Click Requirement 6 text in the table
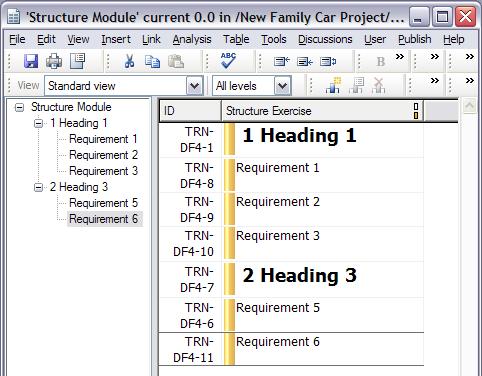This screenshot has height=376, width=482. [x=278, y=342]
